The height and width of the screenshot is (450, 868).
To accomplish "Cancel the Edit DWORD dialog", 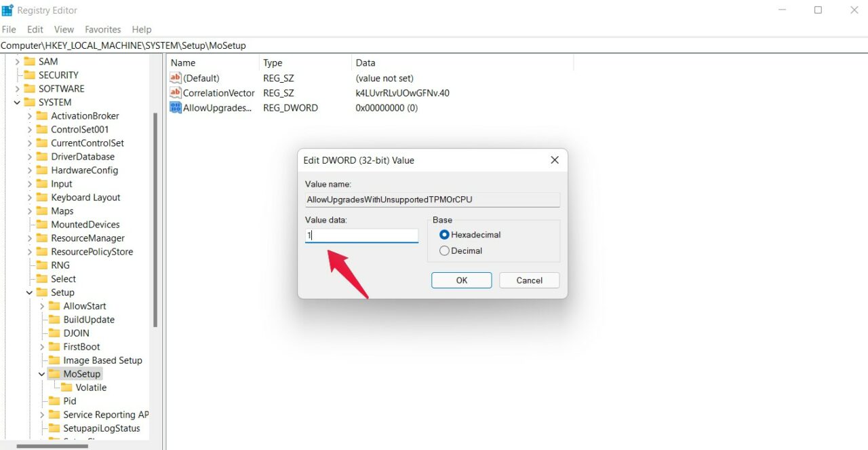I will coord(530,280).
